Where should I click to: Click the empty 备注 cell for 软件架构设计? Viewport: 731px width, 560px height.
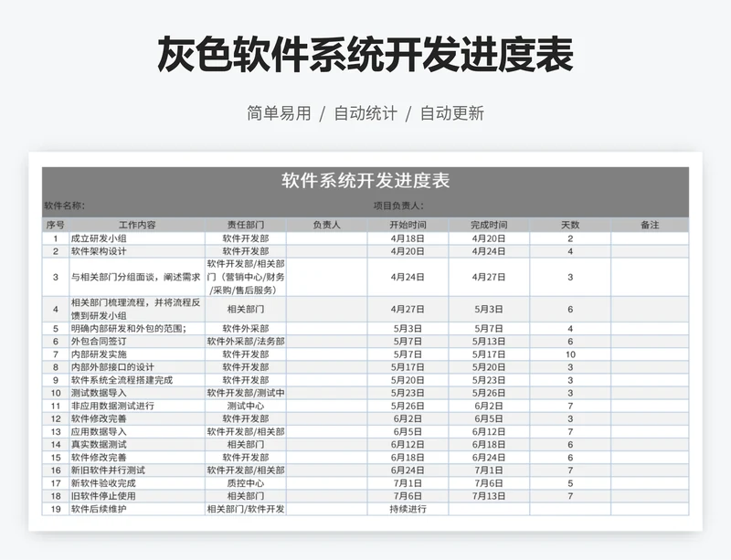click(650, 251)
